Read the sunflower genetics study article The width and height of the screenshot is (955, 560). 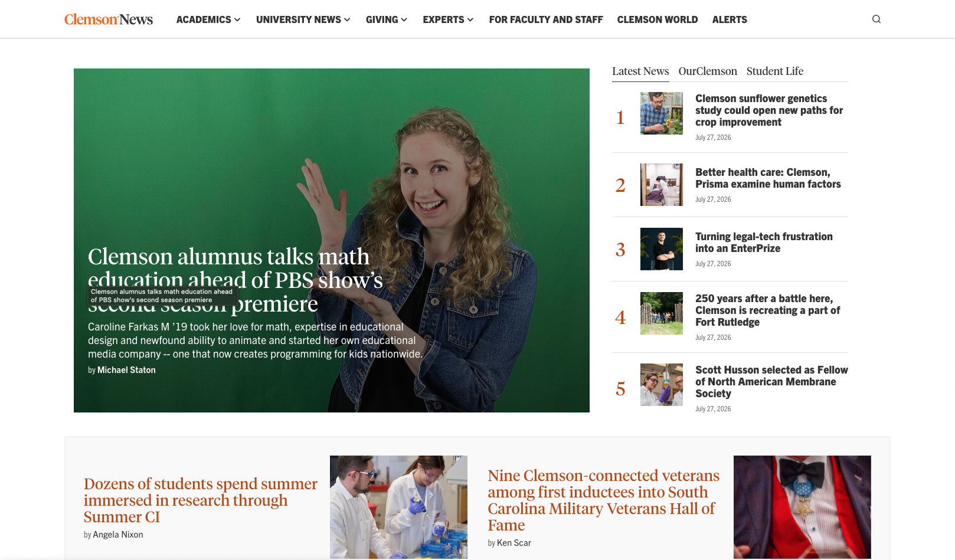pyautogui.click(x=769, y=110)
